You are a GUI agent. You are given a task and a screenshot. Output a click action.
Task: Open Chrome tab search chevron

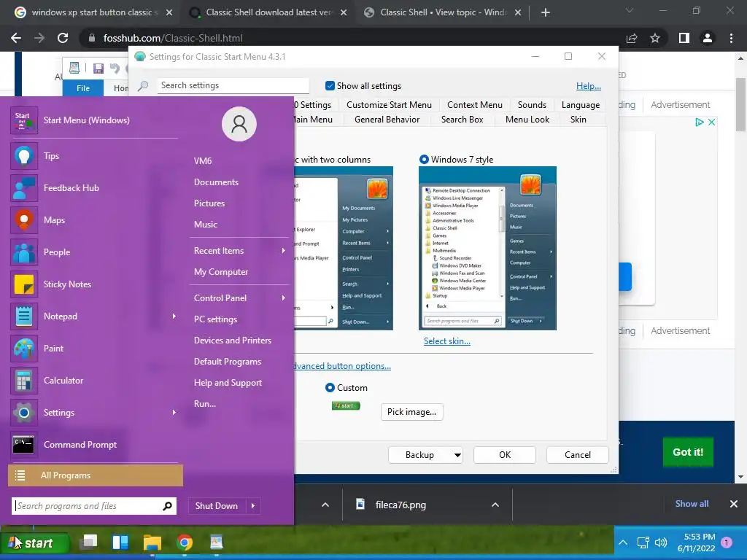pyautogui.click(x=630, y=12)
